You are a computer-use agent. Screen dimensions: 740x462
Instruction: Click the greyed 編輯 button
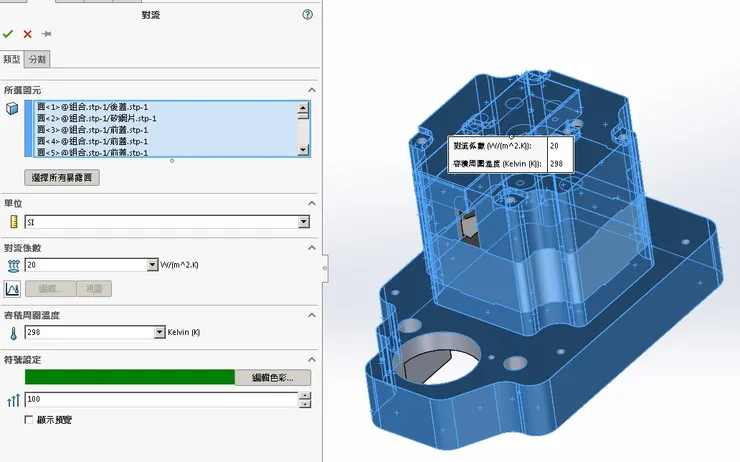point(50,289)
